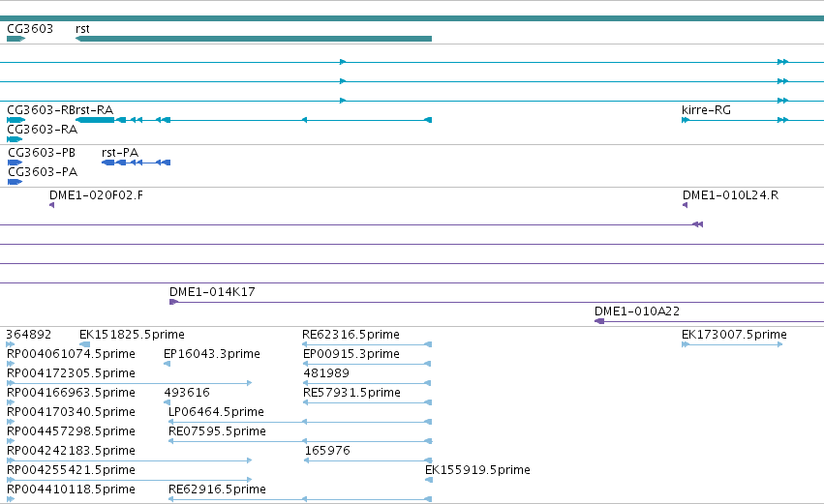
Task: Select RP004242183.5prime EST label
Action: [71, 451]
